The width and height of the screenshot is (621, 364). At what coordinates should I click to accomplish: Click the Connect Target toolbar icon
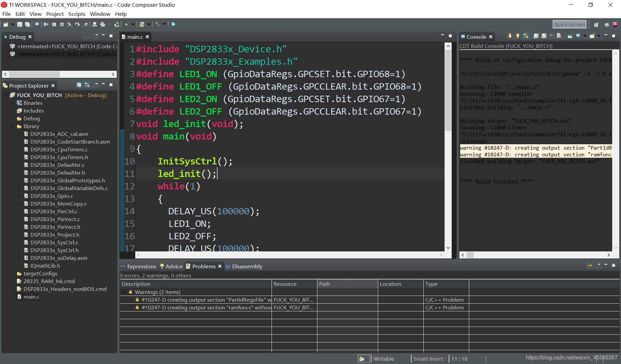(x=94, y=24)
